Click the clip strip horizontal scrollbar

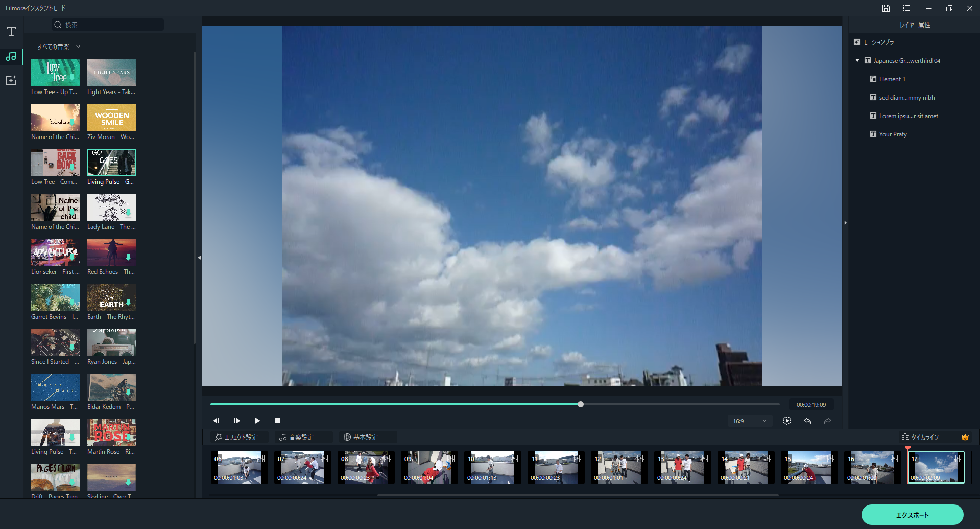(578, 495)
